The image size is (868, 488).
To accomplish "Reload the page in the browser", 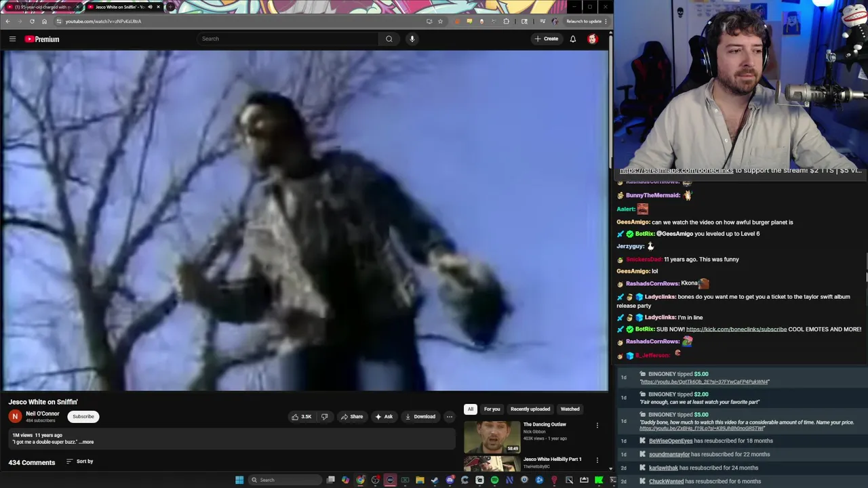I will (x=32, y=21).
